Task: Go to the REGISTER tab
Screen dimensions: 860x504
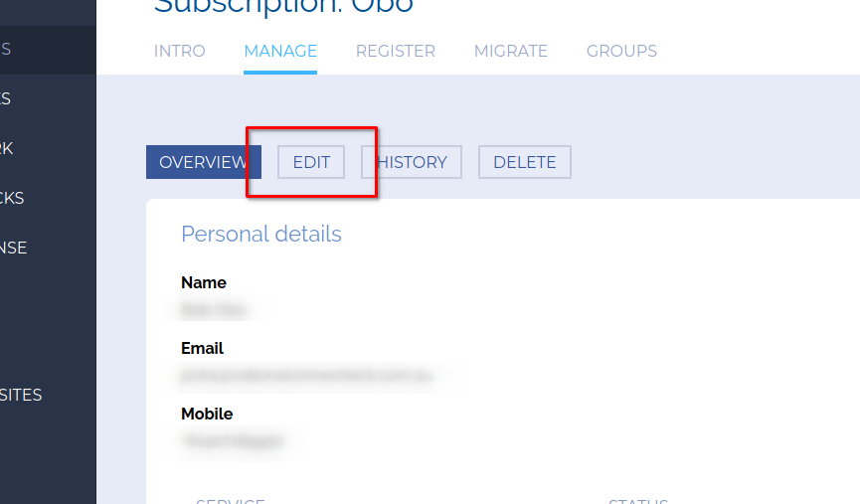Action: pyautogui.click(x=395, y=51)
